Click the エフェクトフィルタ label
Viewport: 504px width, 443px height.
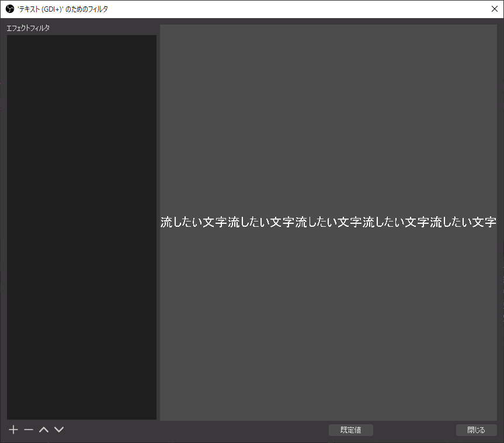coord(28,28)
